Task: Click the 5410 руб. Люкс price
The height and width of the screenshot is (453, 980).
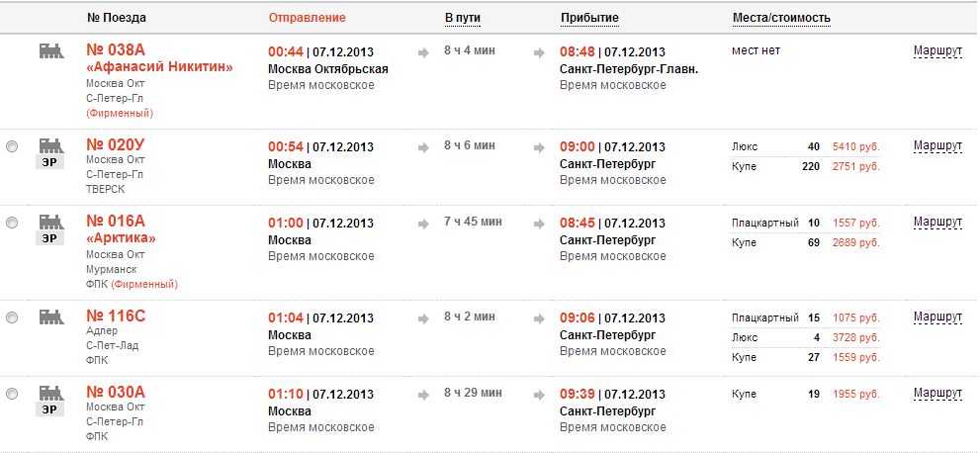Action: click(855, 146)
